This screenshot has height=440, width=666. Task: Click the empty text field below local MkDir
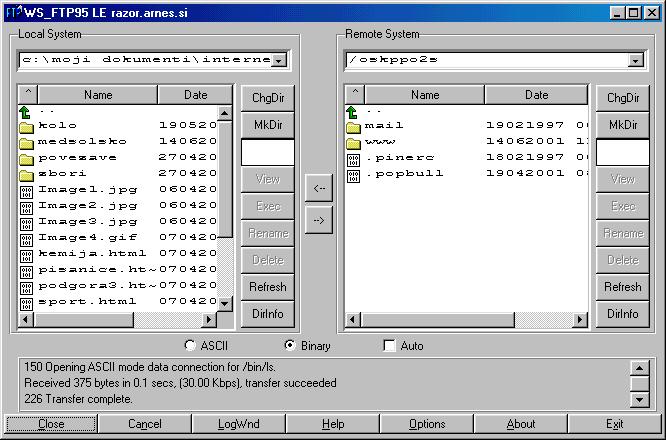[x=267, y=152]
